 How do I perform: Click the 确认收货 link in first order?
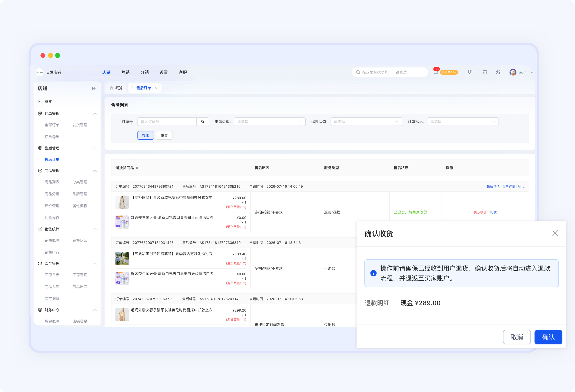(x=480, y=212)
